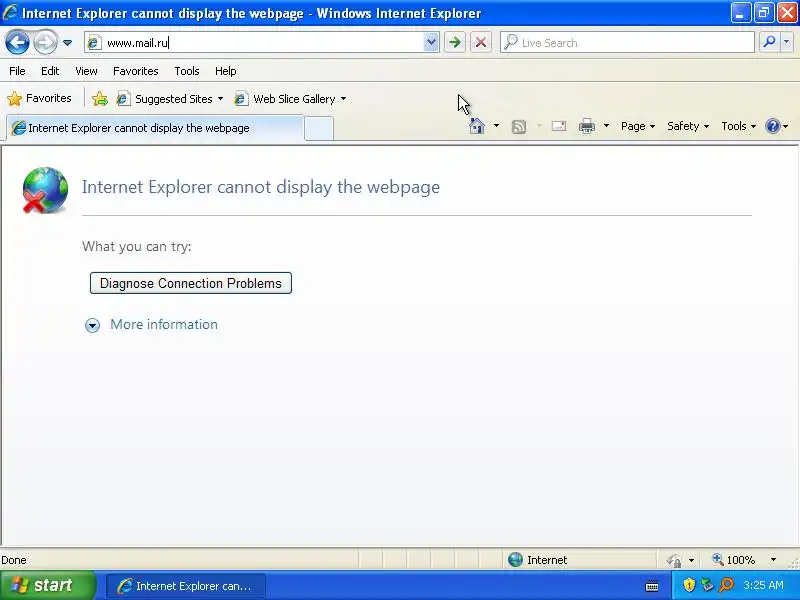This screenshot has height=600, width=800.
Task: Click the Safely Remove Hardware tray icon
Action: (707, 585)
